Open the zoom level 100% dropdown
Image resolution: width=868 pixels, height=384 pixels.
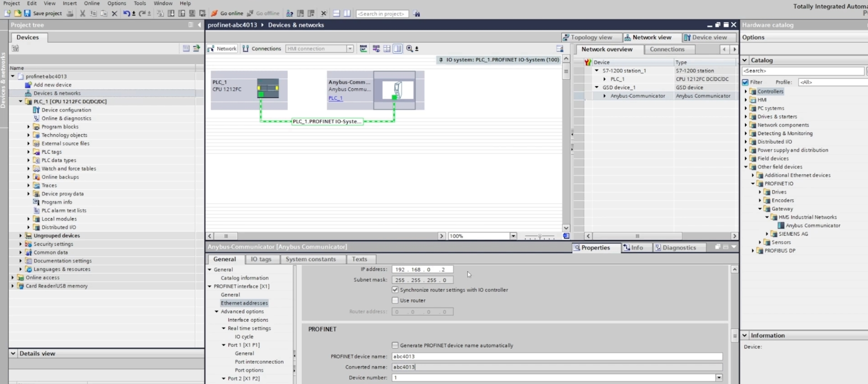513,236
